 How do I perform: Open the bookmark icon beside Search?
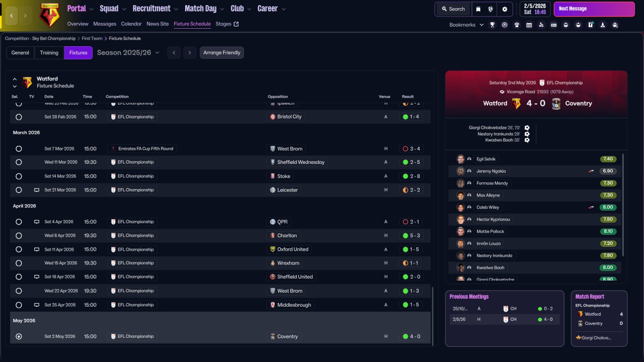pyautogui.click(x=478, y=9)
